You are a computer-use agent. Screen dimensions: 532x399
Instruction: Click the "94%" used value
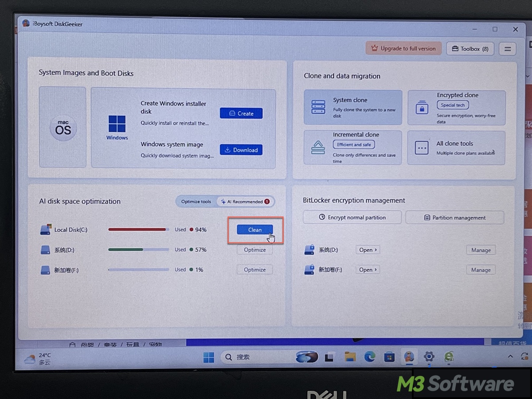click(201, 230)
